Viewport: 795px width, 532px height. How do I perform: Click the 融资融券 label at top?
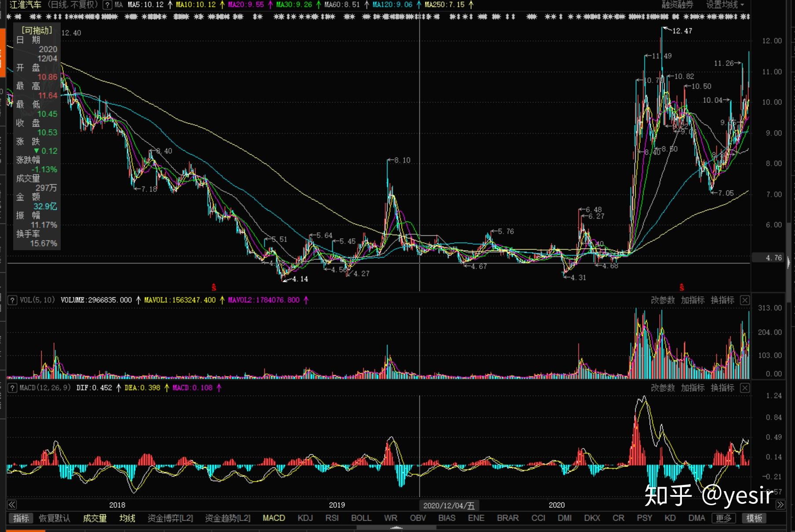(x=677, y=5)
